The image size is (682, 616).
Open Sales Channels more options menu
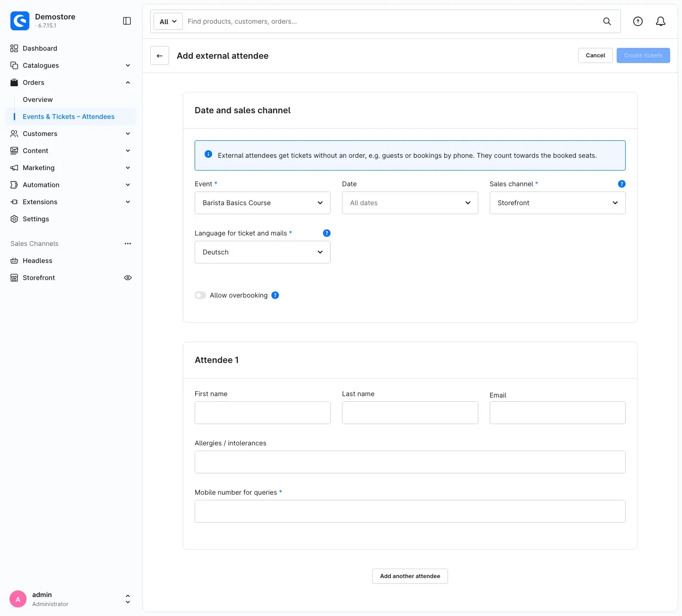128,244
